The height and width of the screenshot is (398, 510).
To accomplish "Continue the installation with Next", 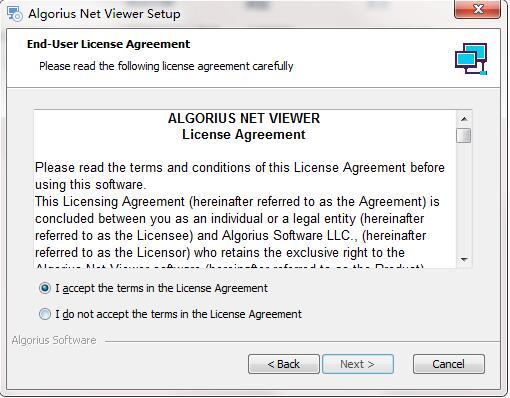I will 358,364.
